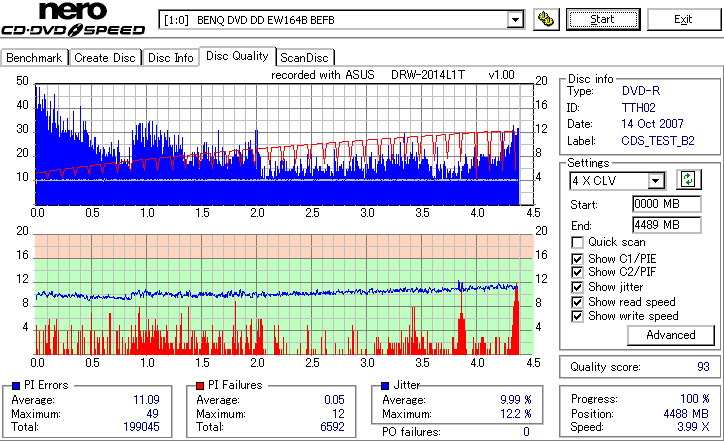The width and height of the screenshot is (724, 441).
Task: Click the drive options icon beside Start
Action: [546, 19]
